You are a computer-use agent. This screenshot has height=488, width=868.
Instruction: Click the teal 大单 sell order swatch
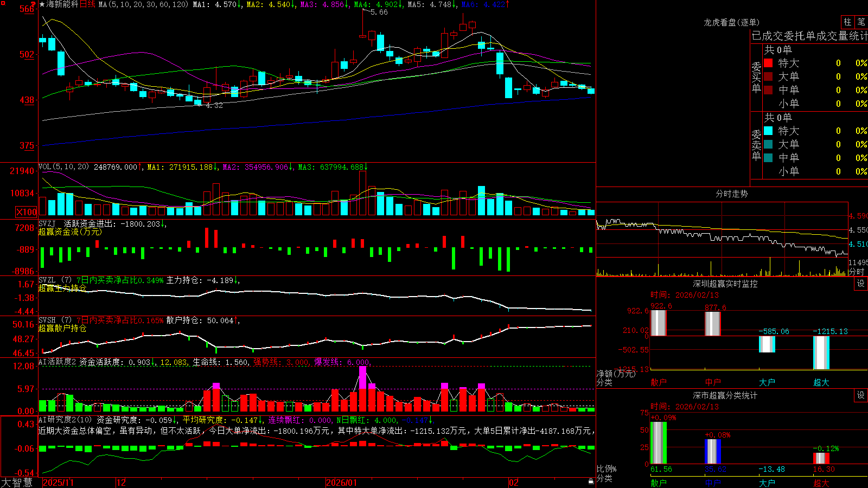(x=768, y=144)
